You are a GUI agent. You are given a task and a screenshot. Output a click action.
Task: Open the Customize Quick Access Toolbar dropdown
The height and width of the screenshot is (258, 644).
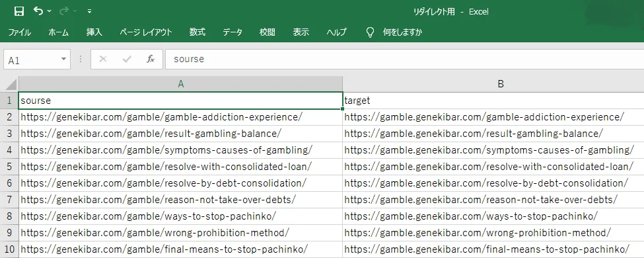(x=90, y=11)
